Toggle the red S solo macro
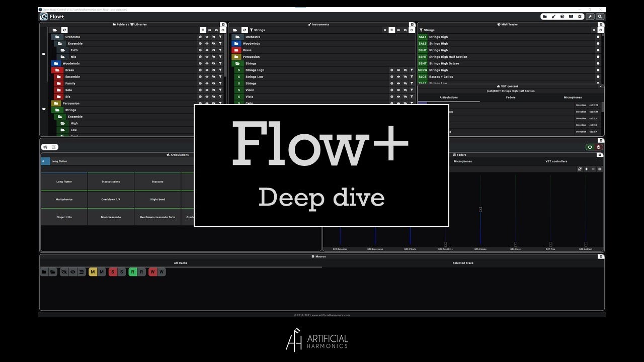This screenshot has height=362, width=644. [x=112, y=272]
